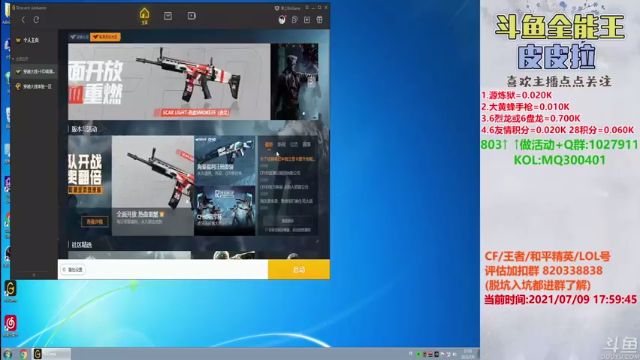Screen dimensions: 640x360
Task: Open the gift box icon
Action: coord(320,19)
